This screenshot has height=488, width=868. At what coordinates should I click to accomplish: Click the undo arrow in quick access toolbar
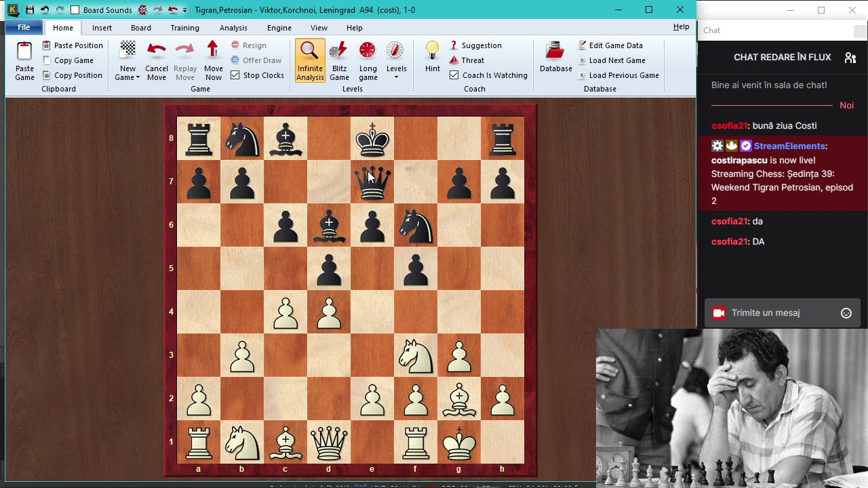pos(45,10)
